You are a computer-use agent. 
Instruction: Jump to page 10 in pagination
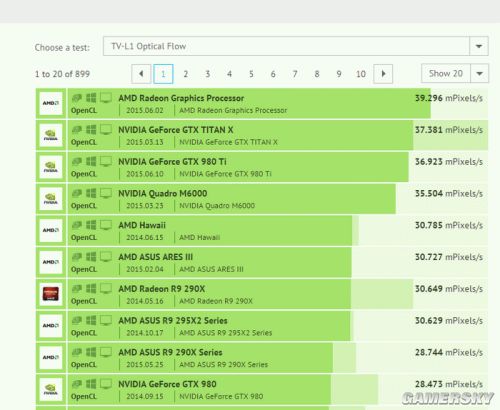coord(361,74)
